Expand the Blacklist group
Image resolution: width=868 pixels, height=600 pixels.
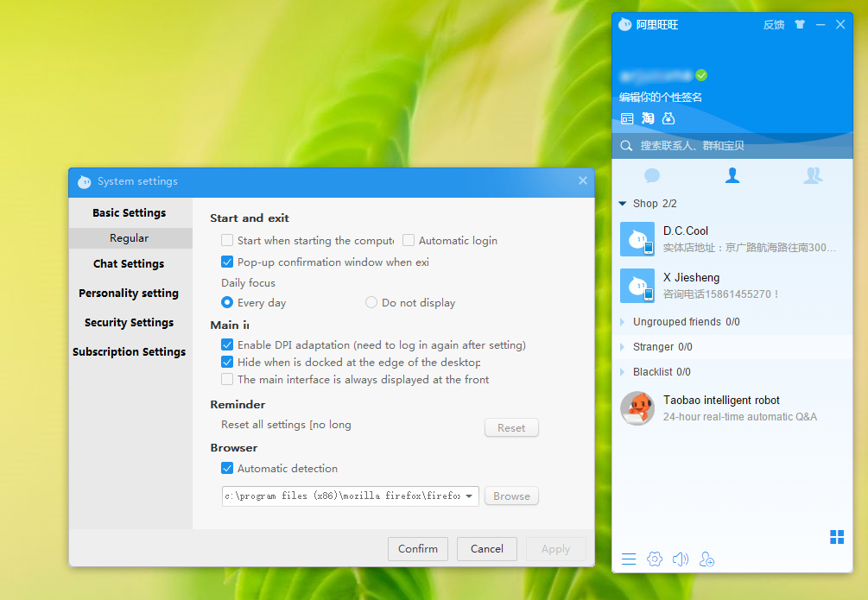[x=623, y=372]
